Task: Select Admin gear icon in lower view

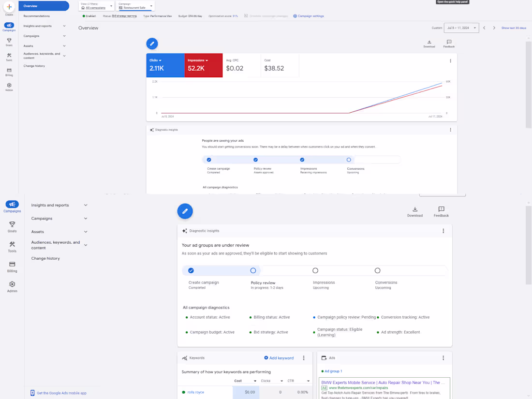Action: [12, 284]
